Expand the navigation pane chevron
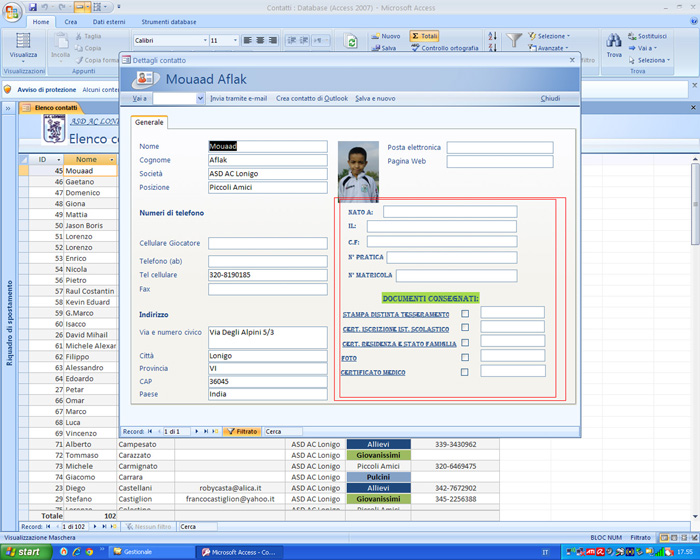The image size is (700, 560). pyautogui.click(x=8, y=108)
